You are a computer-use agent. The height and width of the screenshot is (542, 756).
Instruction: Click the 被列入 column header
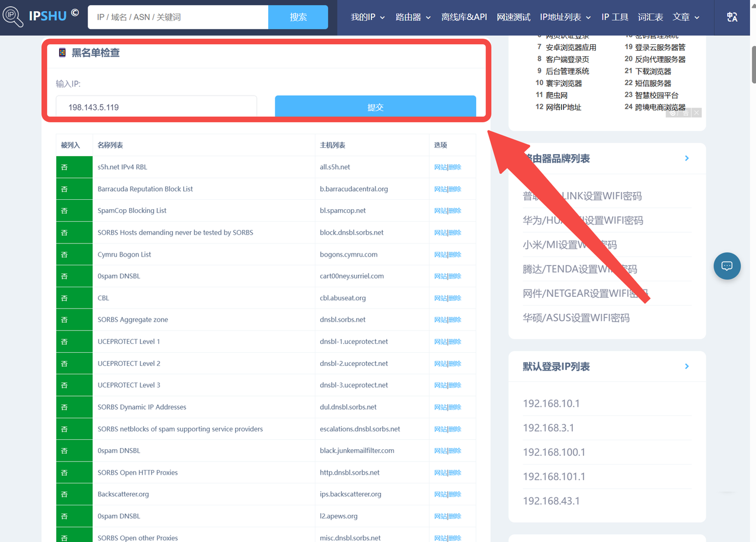pyautogui.click(x=74, y=145)
